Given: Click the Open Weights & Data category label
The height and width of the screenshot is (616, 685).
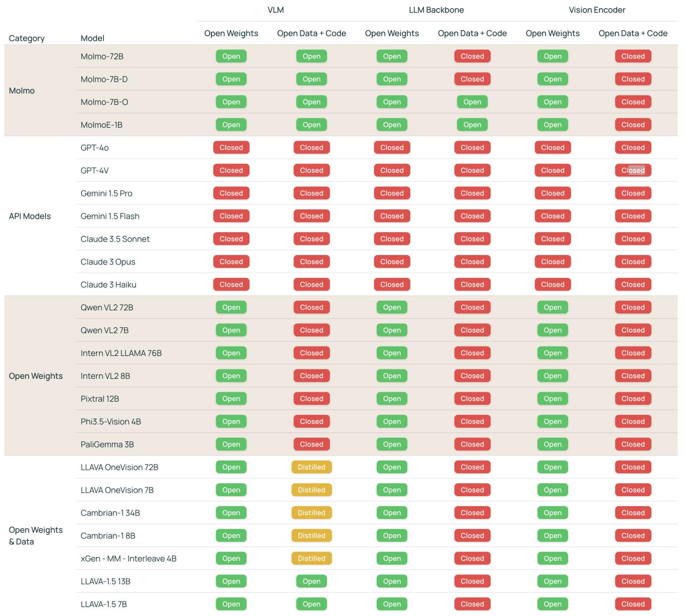Looking at the screenshot, I should point(35,535).
